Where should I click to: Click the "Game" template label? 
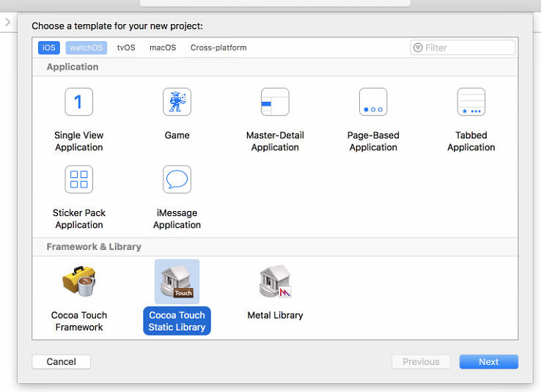pyautogui.click(x=177, y=135)
